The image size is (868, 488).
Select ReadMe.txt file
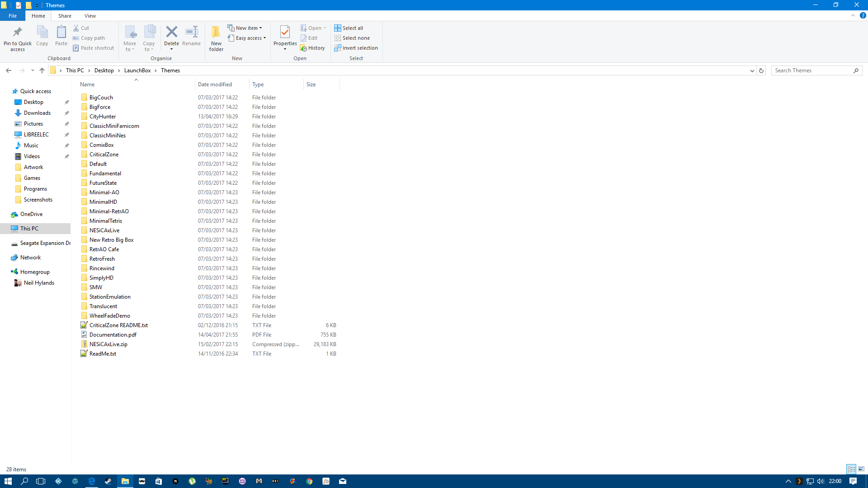pos(103,354)
